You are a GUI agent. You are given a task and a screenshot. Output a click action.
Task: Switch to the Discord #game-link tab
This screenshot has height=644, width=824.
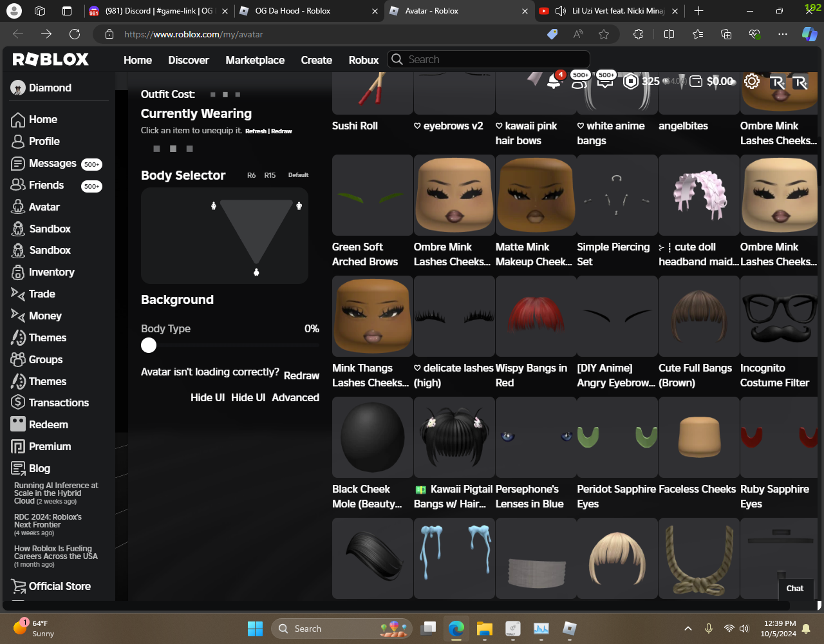(x=158, y=11)
